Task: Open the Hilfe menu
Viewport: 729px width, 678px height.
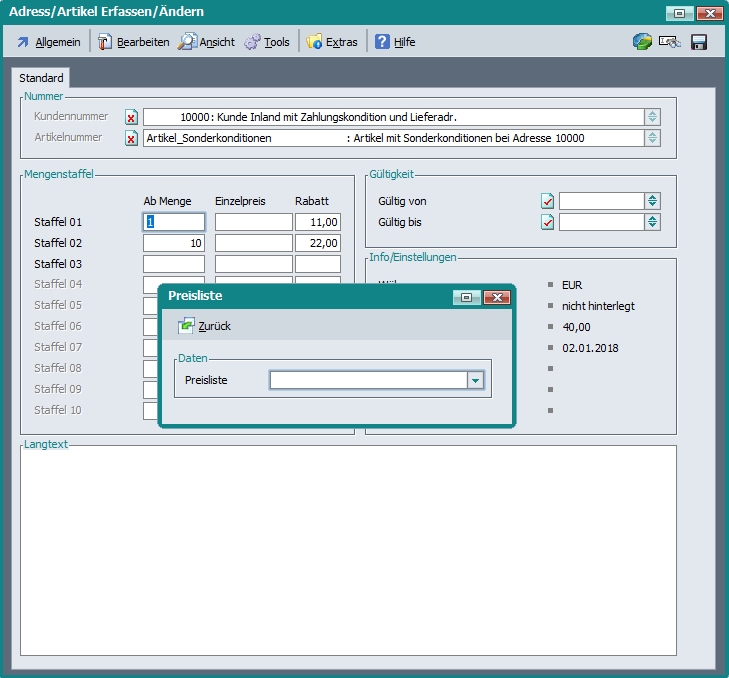Action: click(395, 42)
